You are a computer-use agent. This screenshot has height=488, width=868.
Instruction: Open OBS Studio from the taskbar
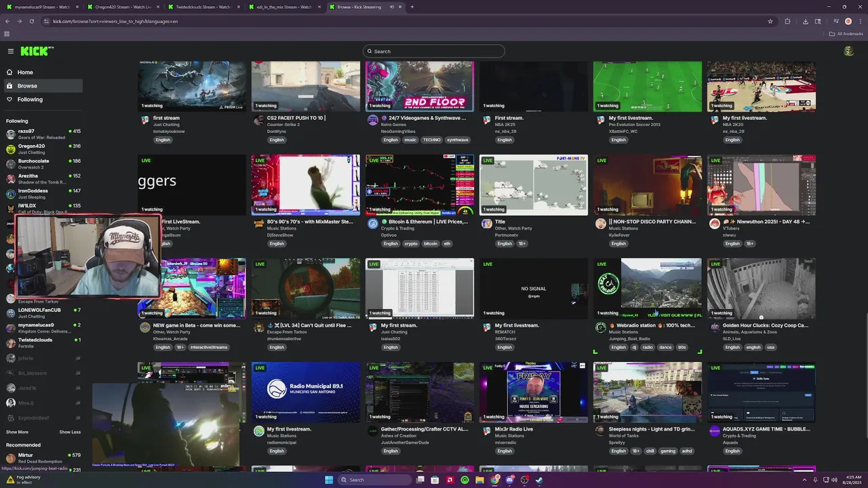pyautogui.click(x=524, y=480)
